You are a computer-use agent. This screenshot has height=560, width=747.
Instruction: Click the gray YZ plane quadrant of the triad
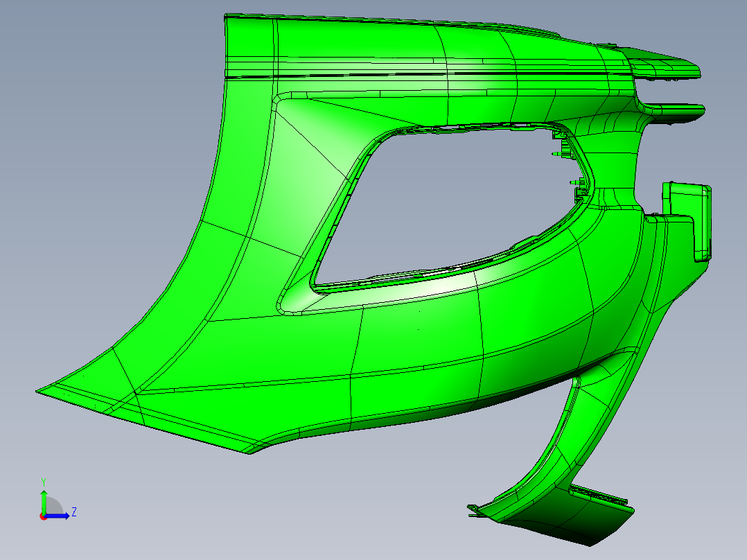(53, 506)
